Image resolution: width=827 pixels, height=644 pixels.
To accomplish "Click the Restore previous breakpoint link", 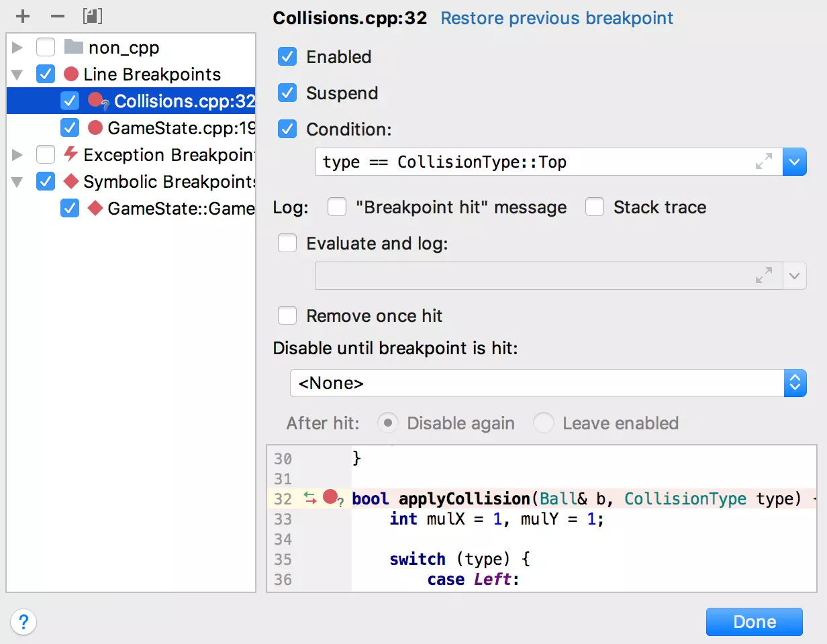I will click(556, 18).
